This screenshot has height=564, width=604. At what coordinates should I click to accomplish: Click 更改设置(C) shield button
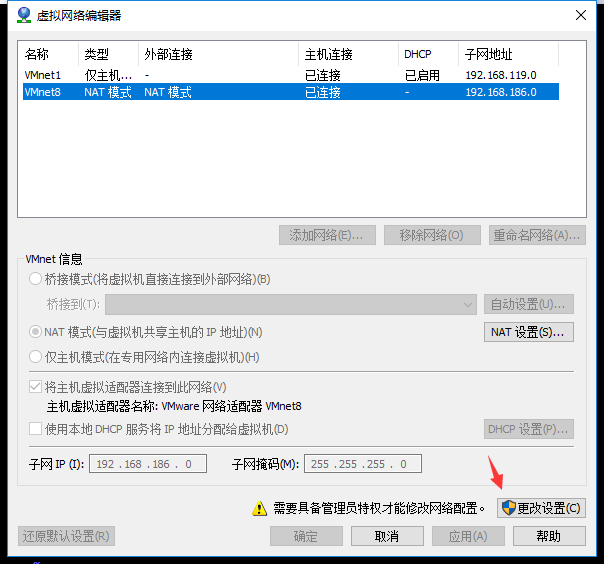tap(541, 508)
